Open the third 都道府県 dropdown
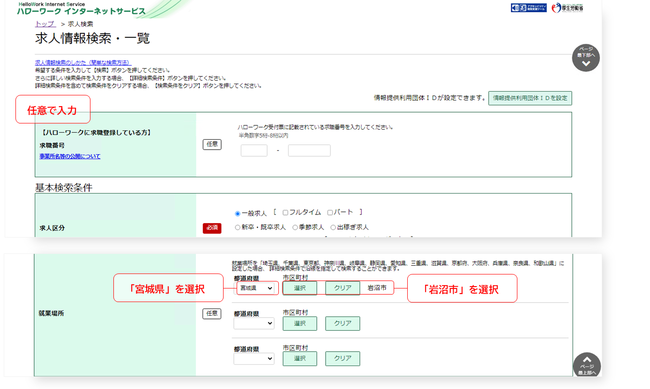Image resolution: width=650 pixels, height=389 pixels. point(254,359)
